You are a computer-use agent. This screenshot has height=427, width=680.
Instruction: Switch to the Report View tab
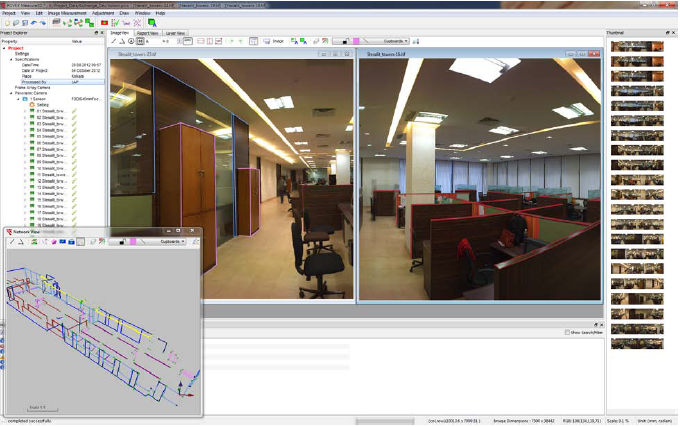coord(146,33)
